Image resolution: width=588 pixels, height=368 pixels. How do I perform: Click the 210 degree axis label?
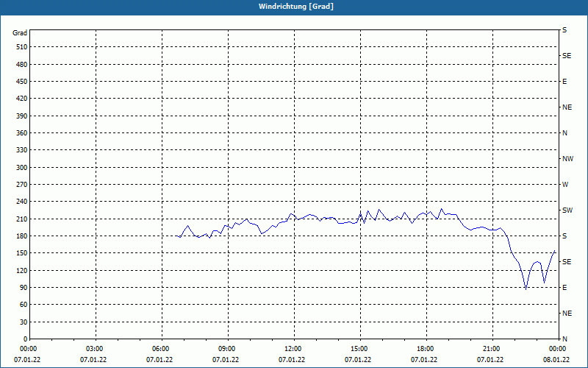[x=22, y=219]
